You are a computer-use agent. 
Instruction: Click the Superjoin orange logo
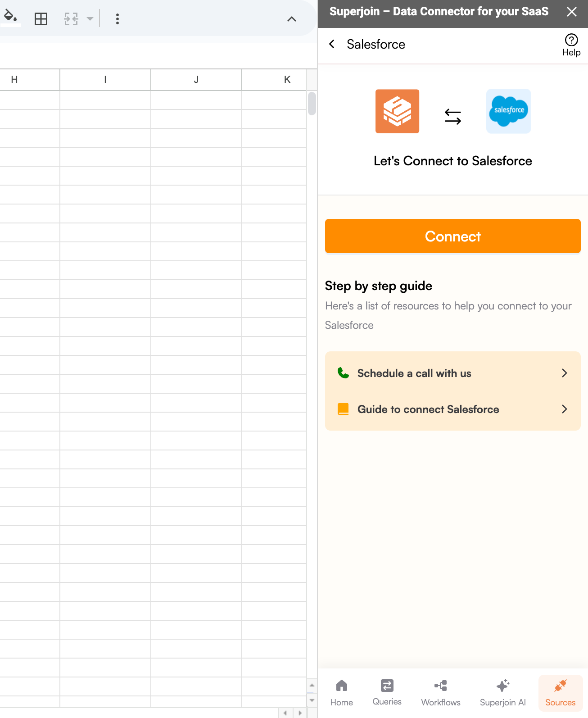[397, 111]
